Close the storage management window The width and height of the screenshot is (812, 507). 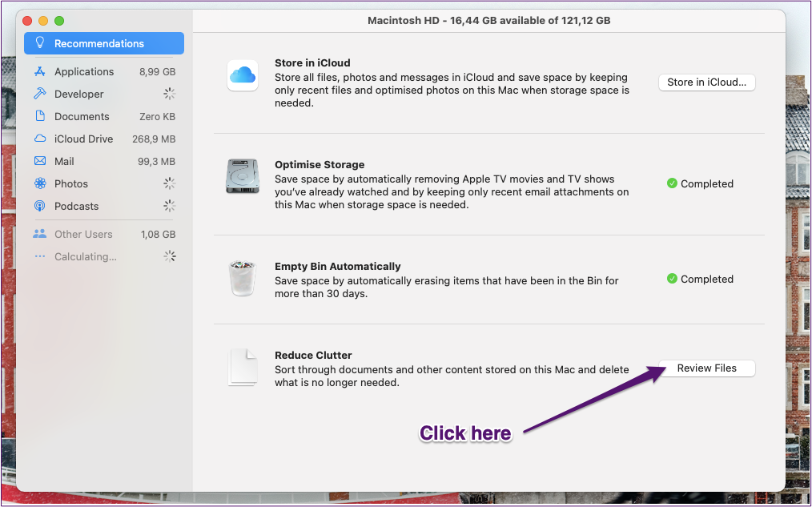click(x=27, y=21)
